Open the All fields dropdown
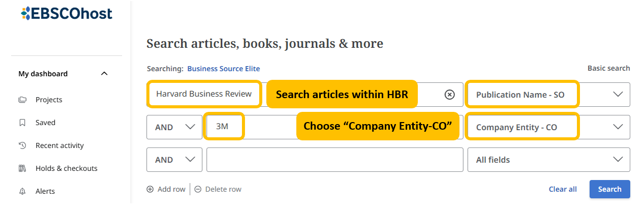 tap(548, 160)
